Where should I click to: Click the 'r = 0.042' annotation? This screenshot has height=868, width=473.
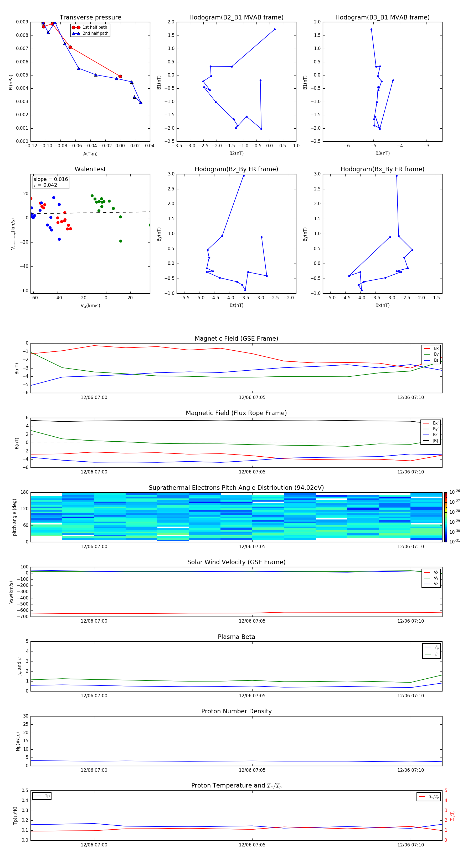[45, 185]
